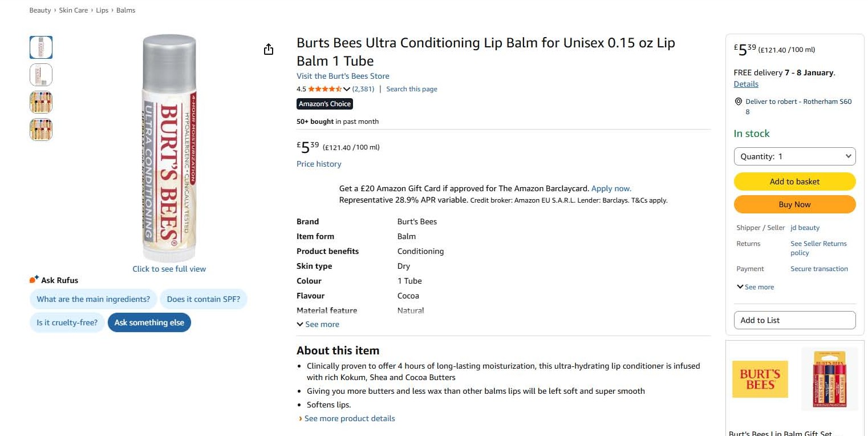Select the second product image thumbnail
Image resolution: width=868 pixels, height=436 pixels.
(x=41, y=75)
